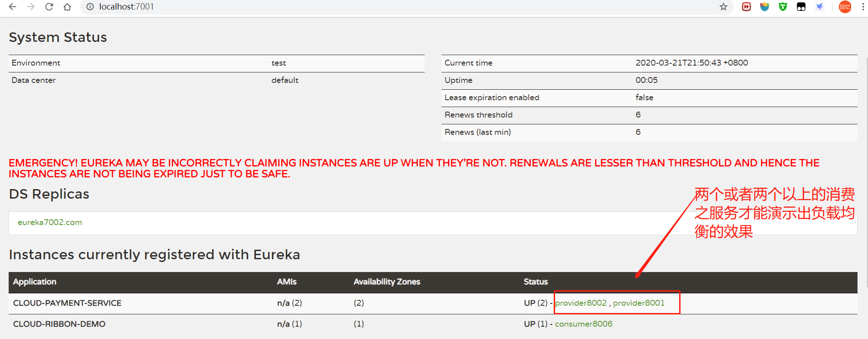Open the red play extension icon
Image resolution: width=868 pixels, height=339 pixels.
[x=746, y=7]
